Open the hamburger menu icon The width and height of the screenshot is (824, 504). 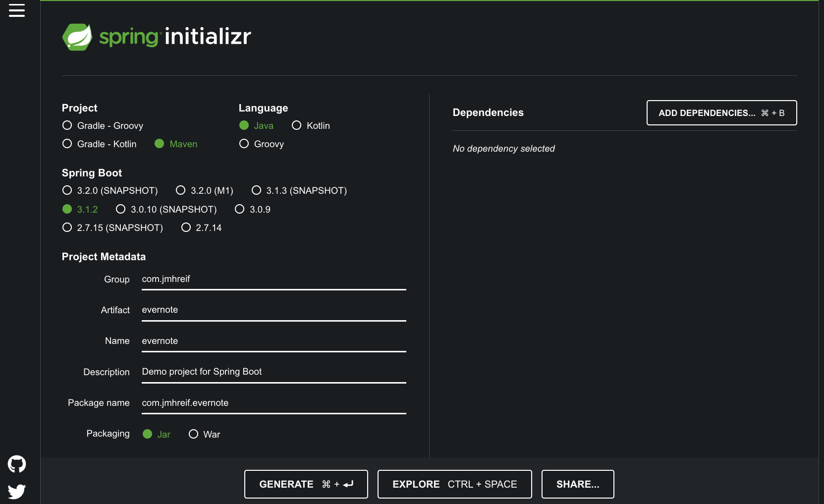click(x=17, y=10)
